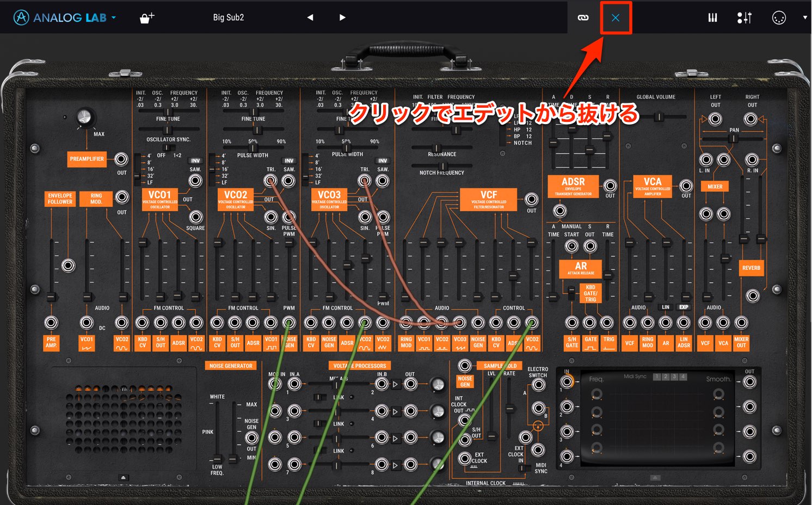Collapse the sequencer panel bottom arrow tab
Screen dimensions: 812x505
pos(655,477)
